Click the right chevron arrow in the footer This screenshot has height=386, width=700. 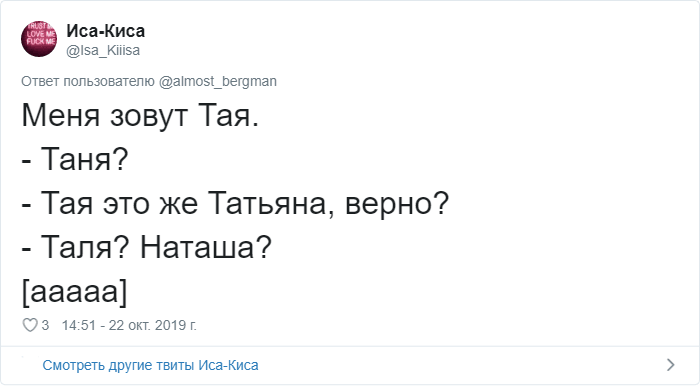click(671, 365)
